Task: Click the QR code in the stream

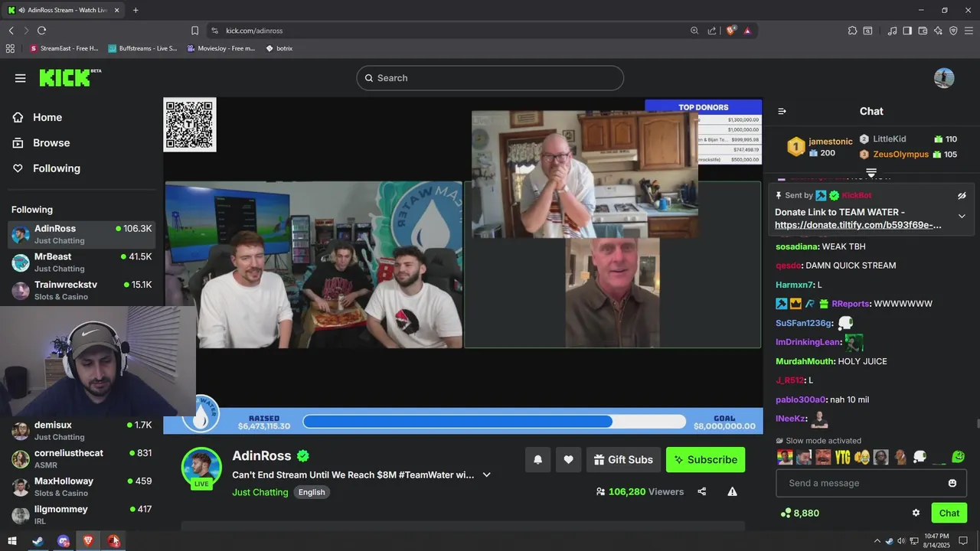Action: (x=190, y=125)
